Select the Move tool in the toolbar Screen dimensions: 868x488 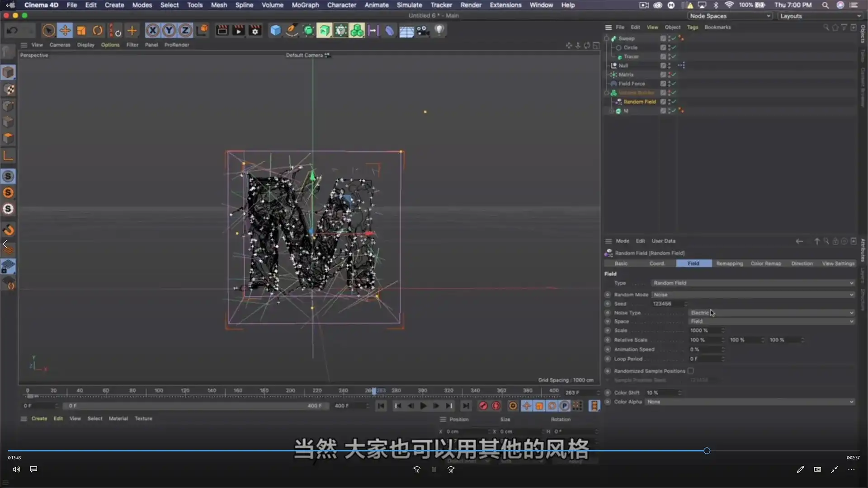point(65,30)
